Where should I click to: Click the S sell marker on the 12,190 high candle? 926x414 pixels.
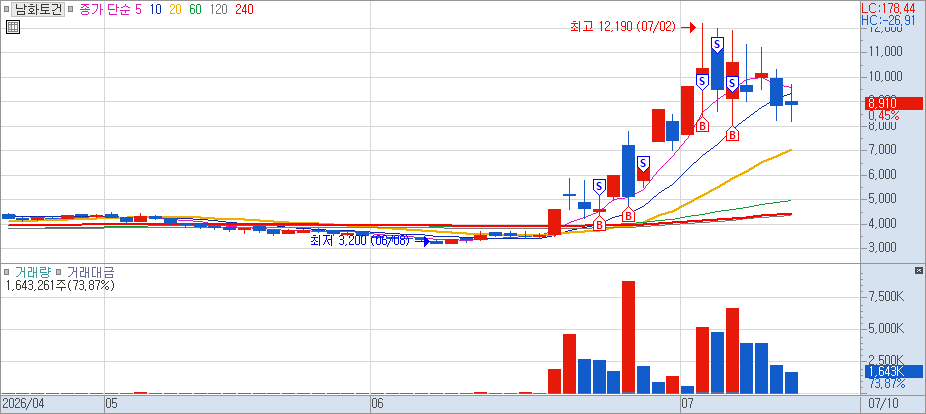coord(702,80)
